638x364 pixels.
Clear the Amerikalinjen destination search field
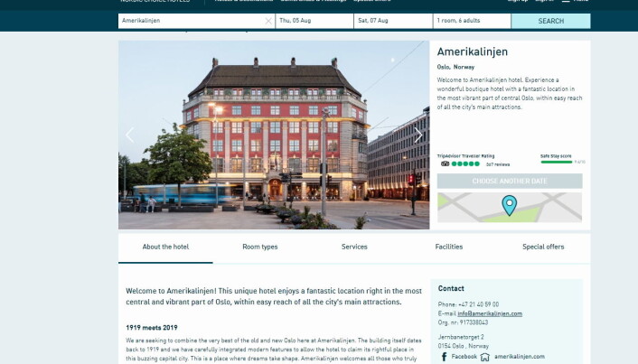coord(268,21)
